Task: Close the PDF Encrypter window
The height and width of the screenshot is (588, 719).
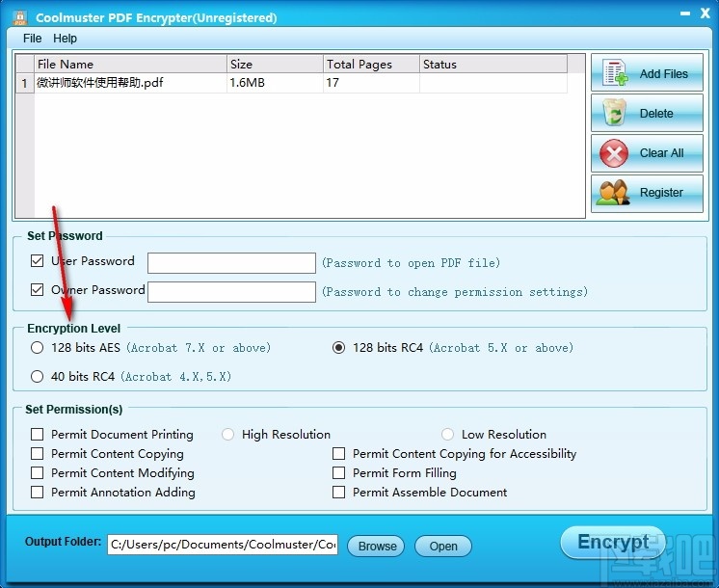Action: coord(706,13)
